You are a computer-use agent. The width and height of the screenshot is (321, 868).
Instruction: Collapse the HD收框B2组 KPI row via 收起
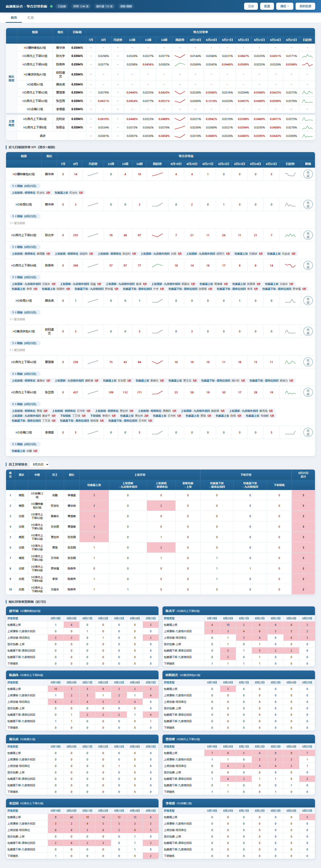click(308, 205)
